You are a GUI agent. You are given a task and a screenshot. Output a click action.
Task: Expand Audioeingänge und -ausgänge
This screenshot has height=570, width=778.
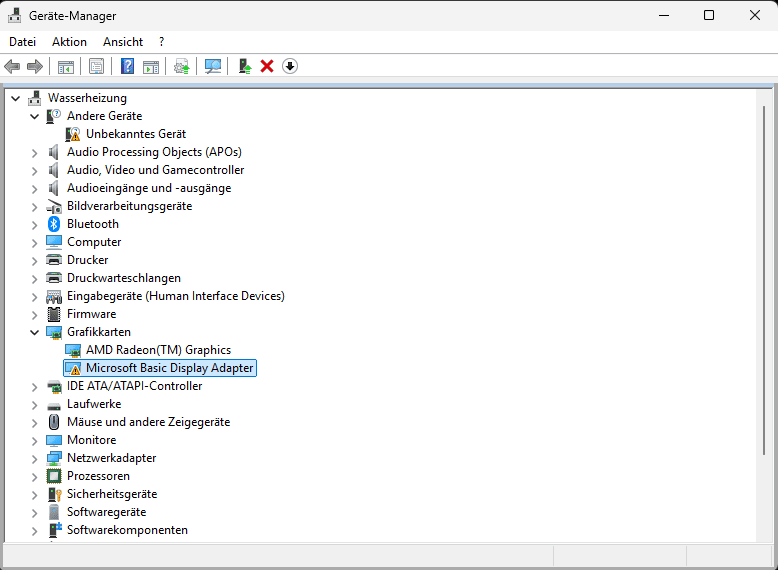(x=34, y=189)
